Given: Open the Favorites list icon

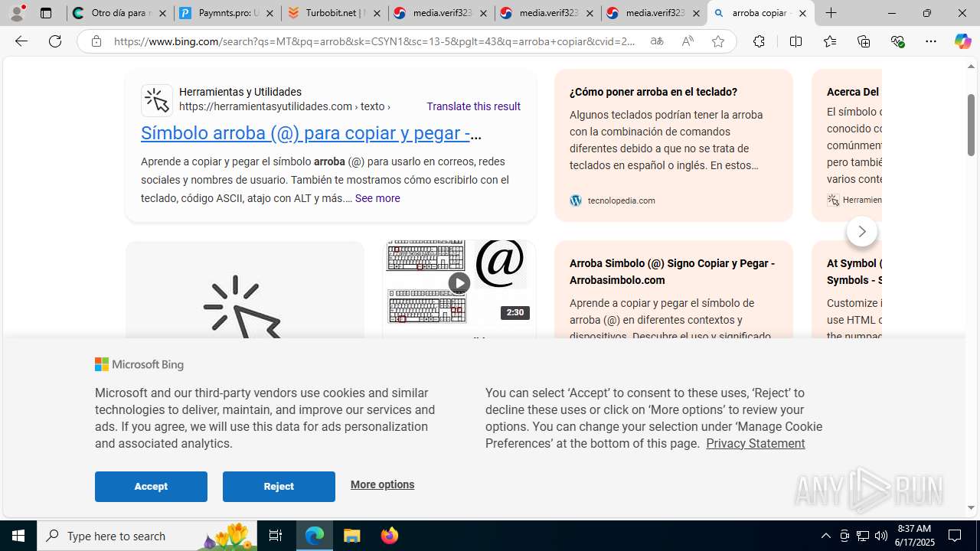Looking at the screenshot, I should 829,41.
